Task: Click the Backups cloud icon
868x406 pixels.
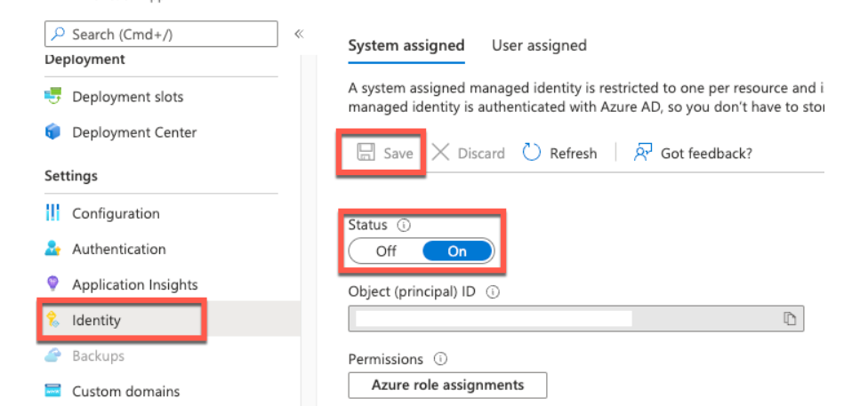Action: point(52,355)
